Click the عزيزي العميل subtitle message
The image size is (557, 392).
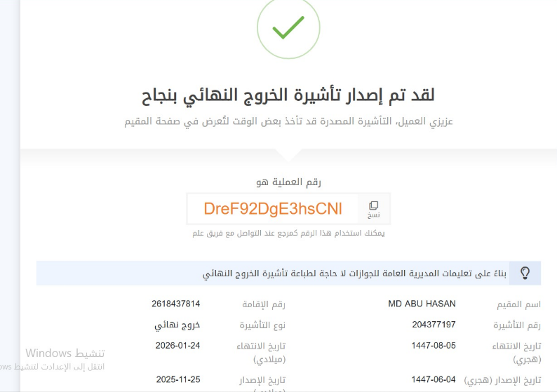coord(289,121)
